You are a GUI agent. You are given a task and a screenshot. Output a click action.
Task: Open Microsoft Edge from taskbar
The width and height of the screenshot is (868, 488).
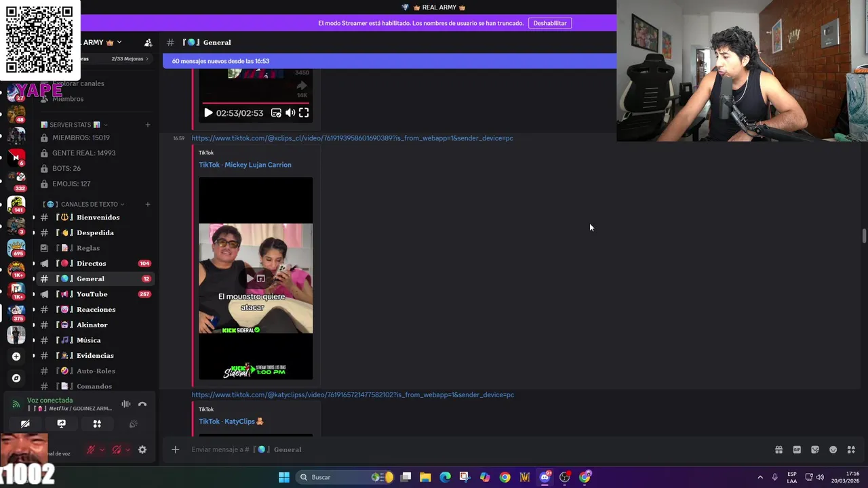(445, 477)
